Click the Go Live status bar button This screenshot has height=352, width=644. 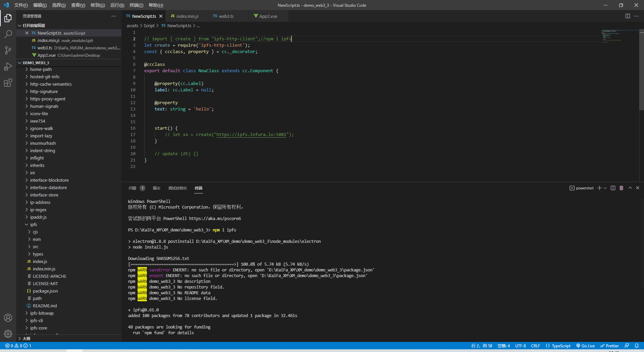(585, 346)
